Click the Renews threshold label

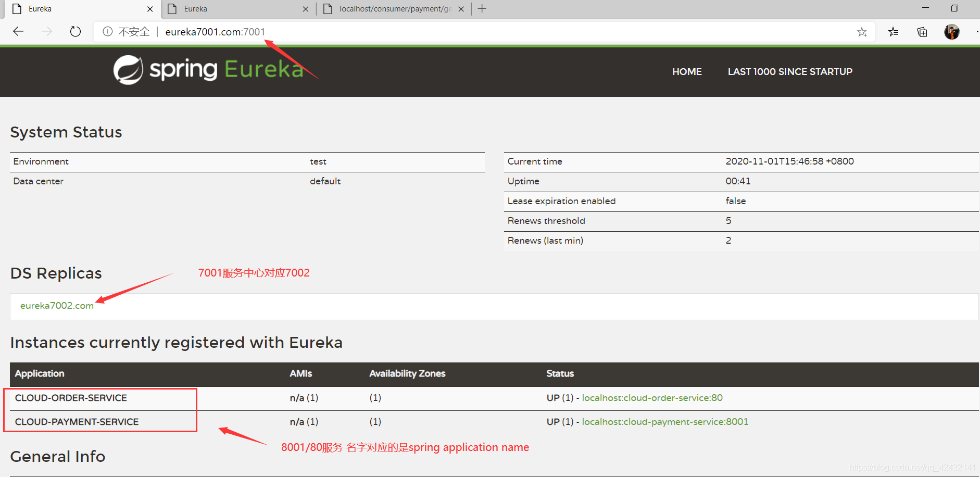pyautogui.click(x=546, y=221)
